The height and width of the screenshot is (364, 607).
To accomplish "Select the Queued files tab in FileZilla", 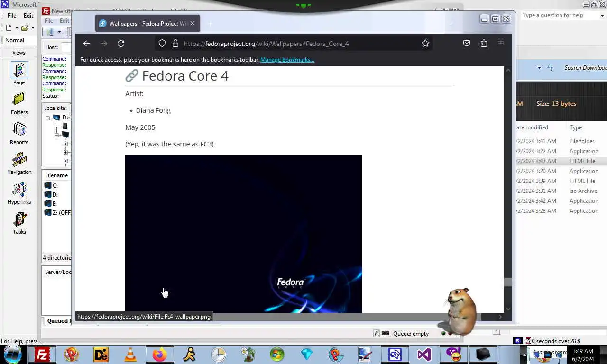I will (x=59, y=321).
